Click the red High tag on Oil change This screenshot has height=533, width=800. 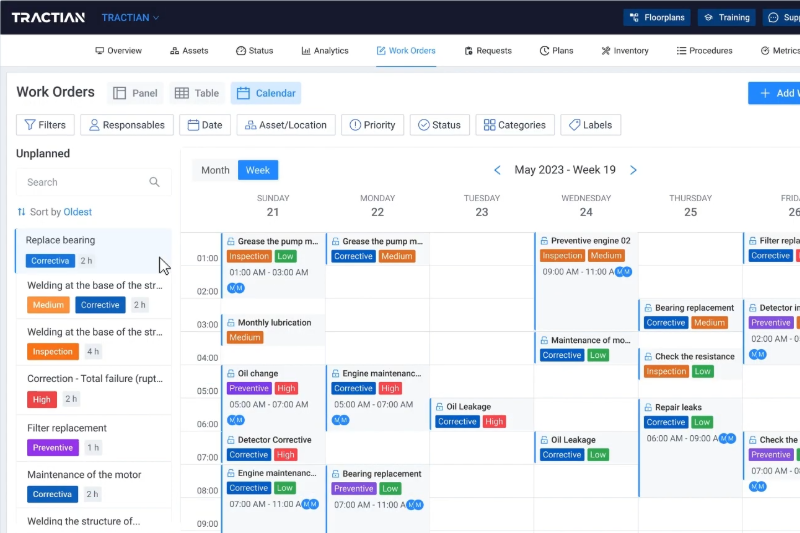point(286,388)
